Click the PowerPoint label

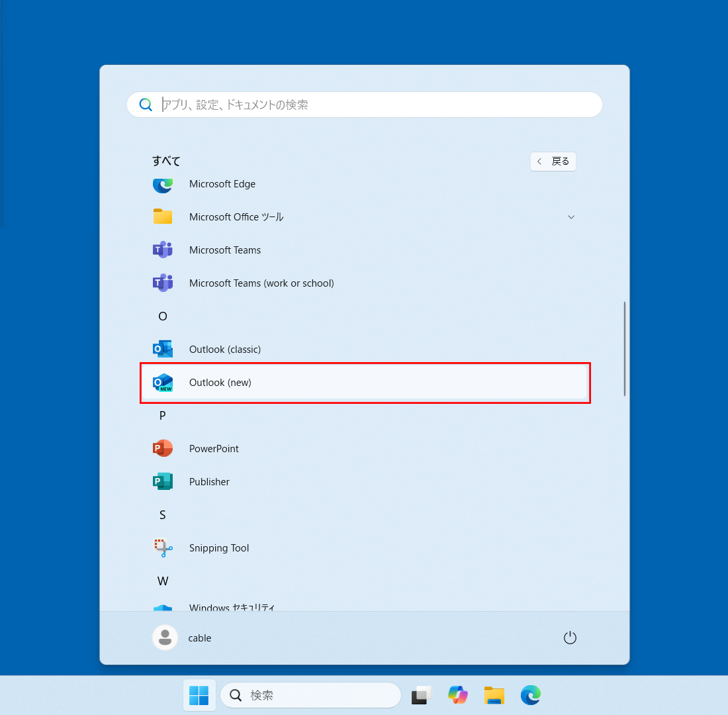pyautogui.click(x=214, y=449)
